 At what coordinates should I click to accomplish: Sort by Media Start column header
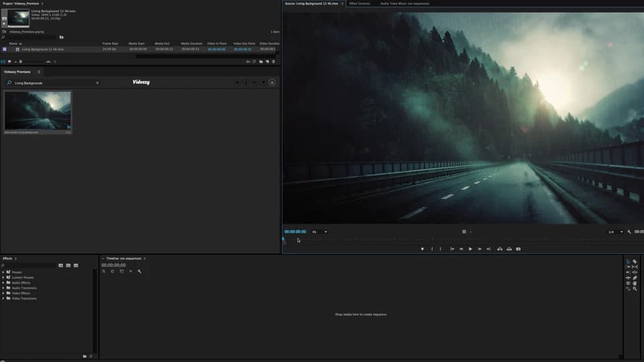(136, 44)
